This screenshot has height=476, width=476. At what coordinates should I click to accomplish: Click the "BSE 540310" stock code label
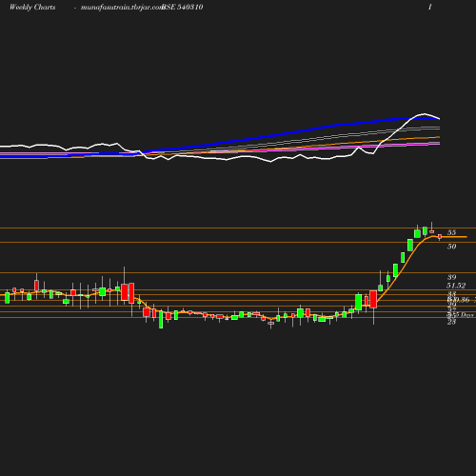click(183, 8)
